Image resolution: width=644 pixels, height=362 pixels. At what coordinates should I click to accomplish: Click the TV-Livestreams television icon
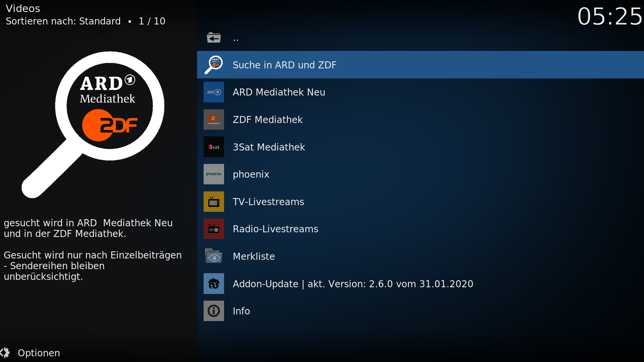coord(214,201)
